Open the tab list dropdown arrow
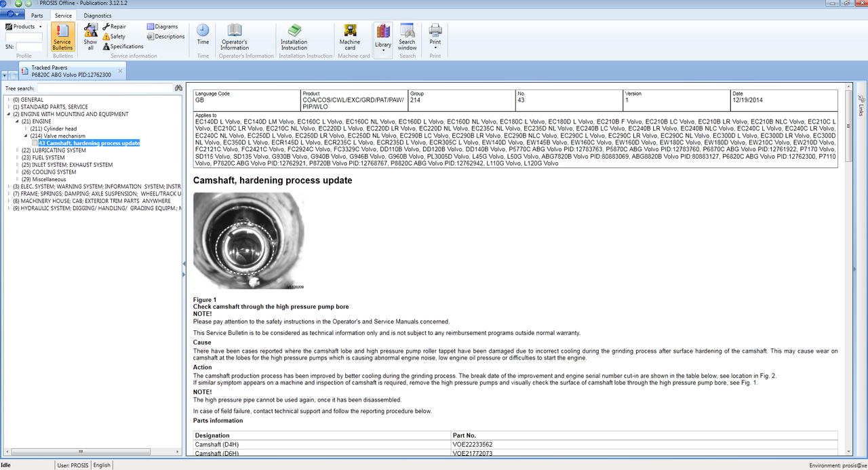The width and height of the screenshot is (868, 470). coord(5,75)
